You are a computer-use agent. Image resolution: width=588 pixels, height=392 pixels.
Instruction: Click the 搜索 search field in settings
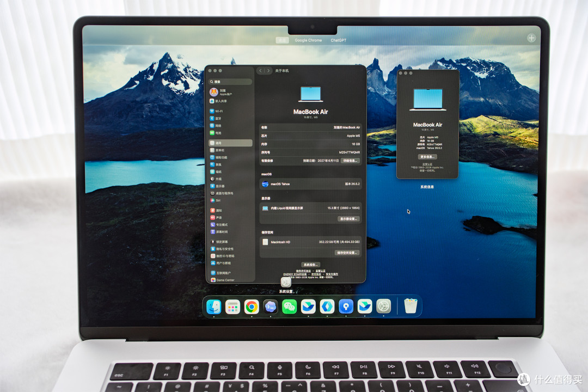click(230, 82)
